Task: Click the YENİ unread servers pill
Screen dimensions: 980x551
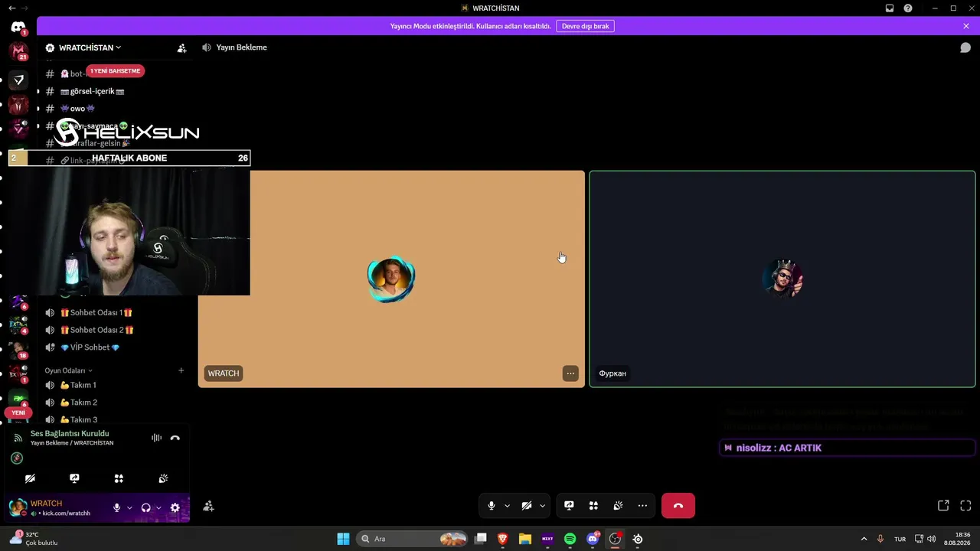Action: 18,412
